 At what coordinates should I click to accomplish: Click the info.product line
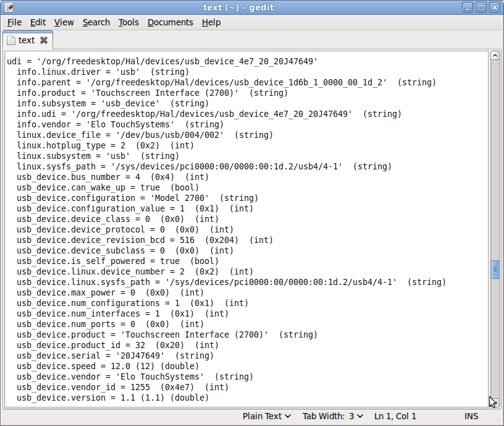point(153,93)
